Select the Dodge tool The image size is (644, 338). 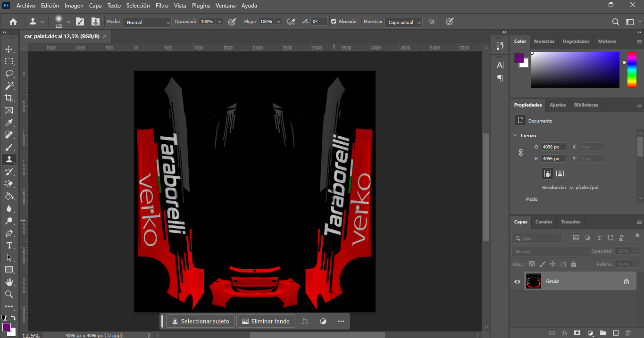tap(9, 221)
